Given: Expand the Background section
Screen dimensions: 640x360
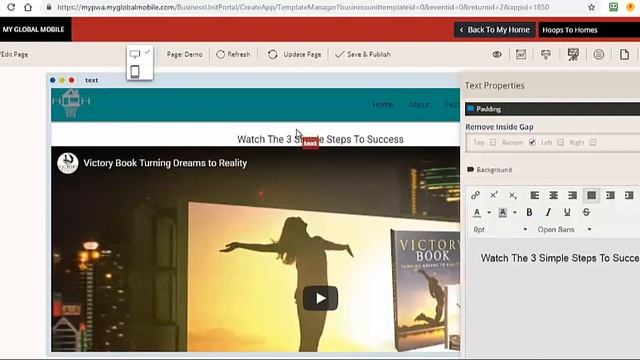Looking at the screenshot, I should 489,170.
